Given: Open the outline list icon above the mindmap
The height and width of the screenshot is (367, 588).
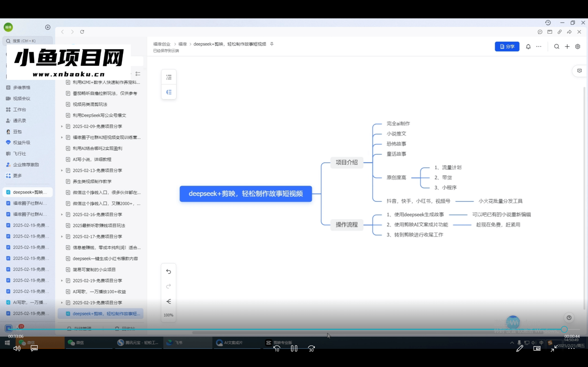Looking at the screenshot, I should [x=169, y=77].
